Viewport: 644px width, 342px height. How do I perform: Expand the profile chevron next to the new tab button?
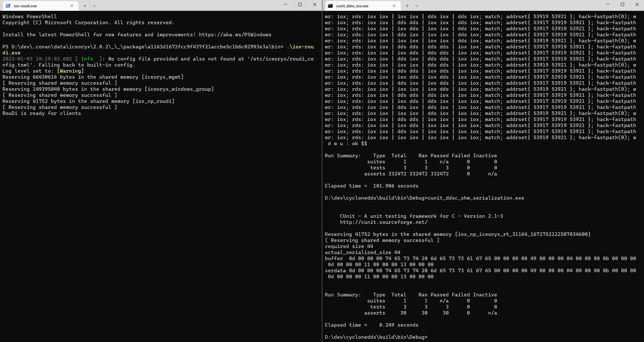tap(94, 6)
